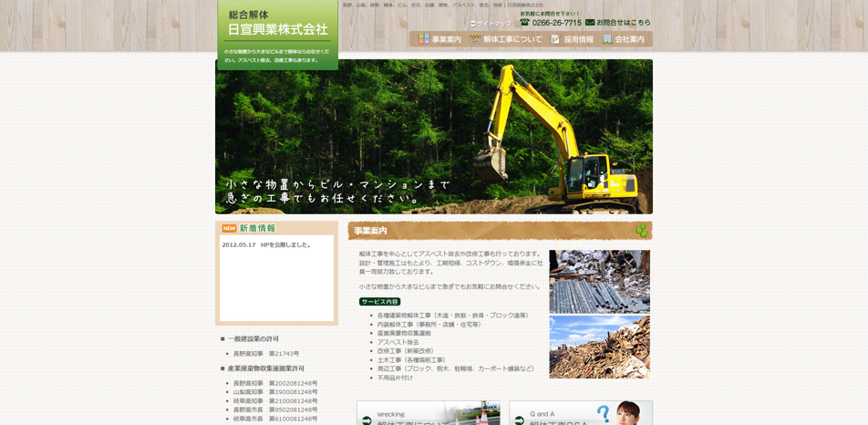The image size is (868, 425).
Task: Click the お問合せはこちら contact link
Action: coord(624,23)
